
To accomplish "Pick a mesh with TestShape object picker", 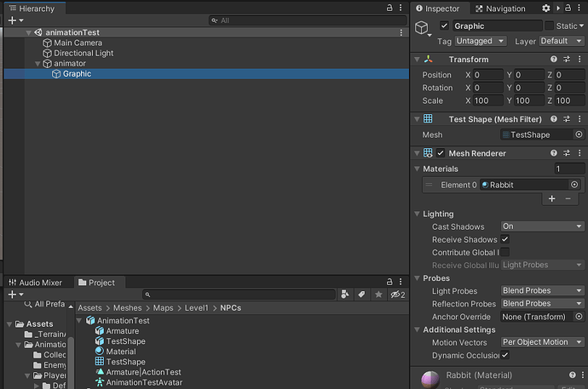I will click(x=579, y=134).
